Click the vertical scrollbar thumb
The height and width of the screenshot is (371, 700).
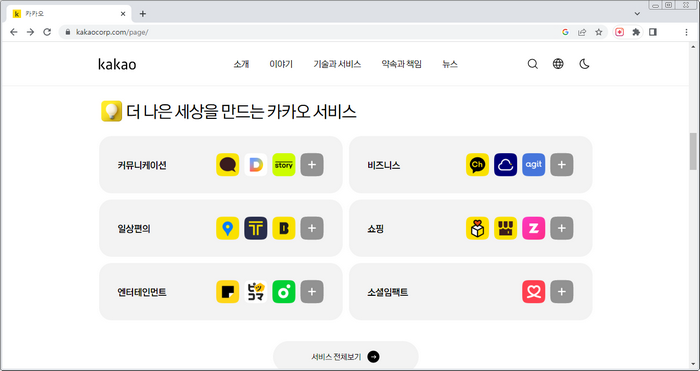[693, 151]
